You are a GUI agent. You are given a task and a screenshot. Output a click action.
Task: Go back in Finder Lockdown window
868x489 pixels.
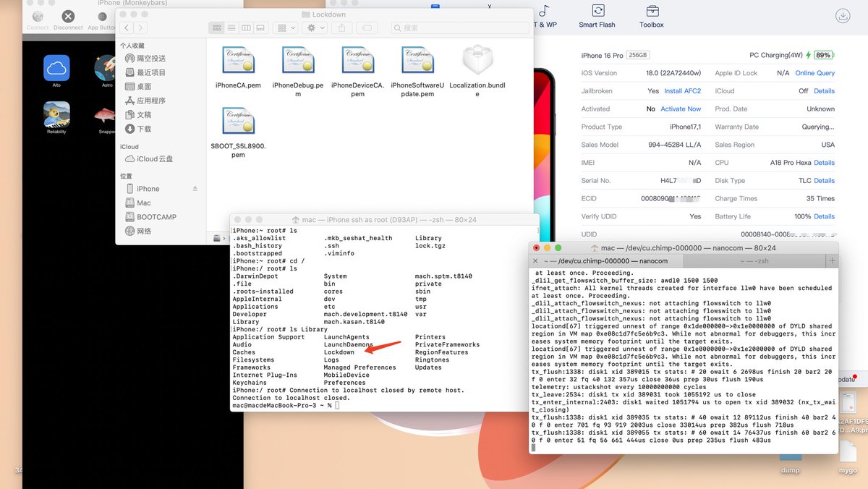[x=127, y=27]
